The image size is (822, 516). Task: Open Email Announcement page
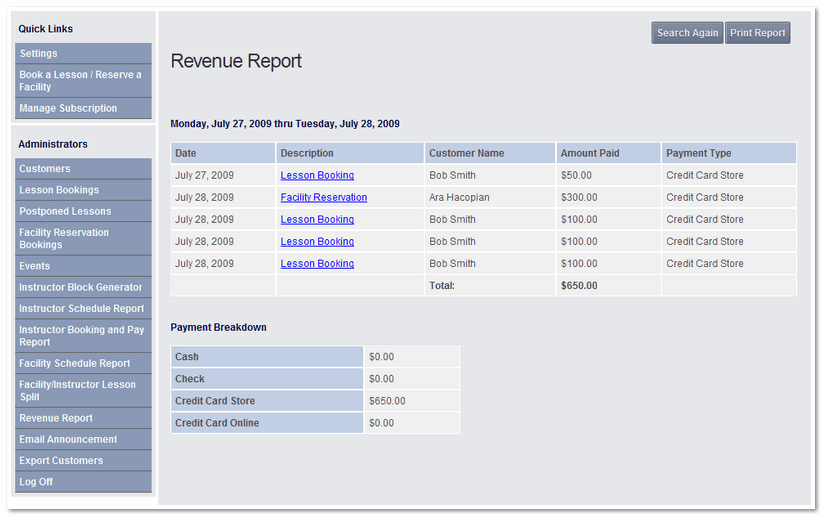point(83,439)
